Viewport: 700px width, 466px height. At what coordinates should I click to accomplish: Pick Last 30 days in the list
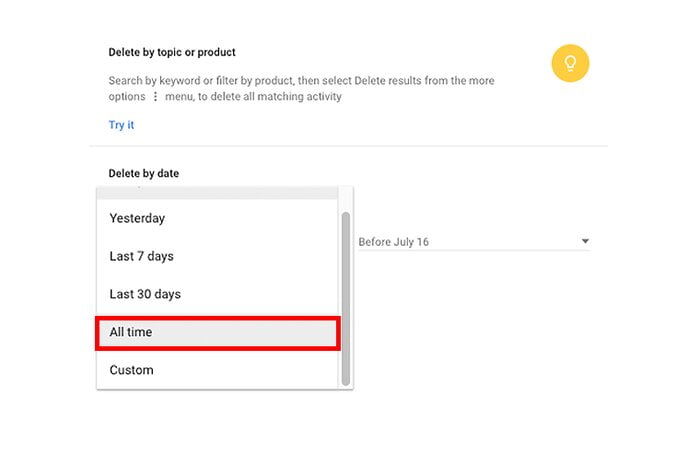tap(145, 294)
